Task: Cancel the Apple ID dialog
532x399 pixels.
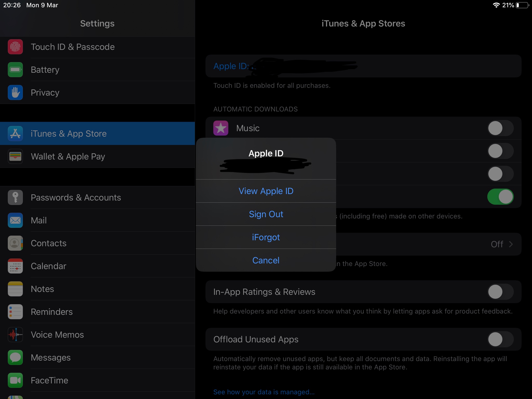Action: [x=266, y=260]
